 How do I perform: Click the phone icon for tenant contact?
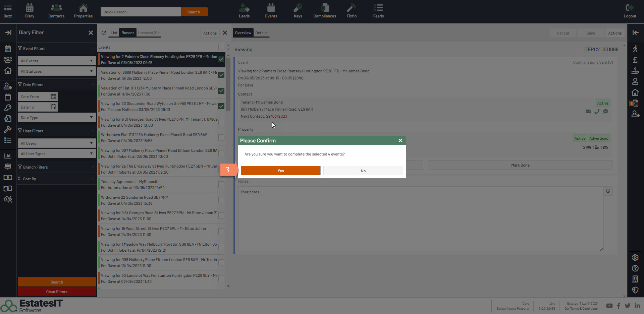(x=597, y=112)
